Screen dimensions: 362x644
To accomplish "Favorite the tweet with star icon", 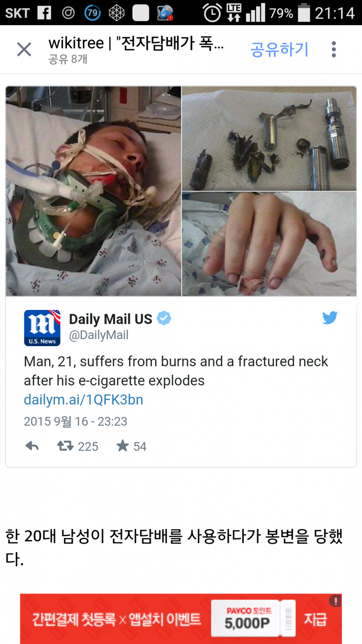I will [x=122, y=446].
